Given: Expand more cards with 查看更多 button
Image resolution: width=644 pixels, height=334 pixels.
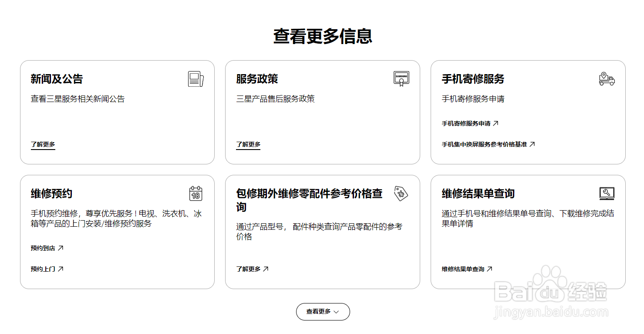Looking at the screenshot, I should [323, 312].
